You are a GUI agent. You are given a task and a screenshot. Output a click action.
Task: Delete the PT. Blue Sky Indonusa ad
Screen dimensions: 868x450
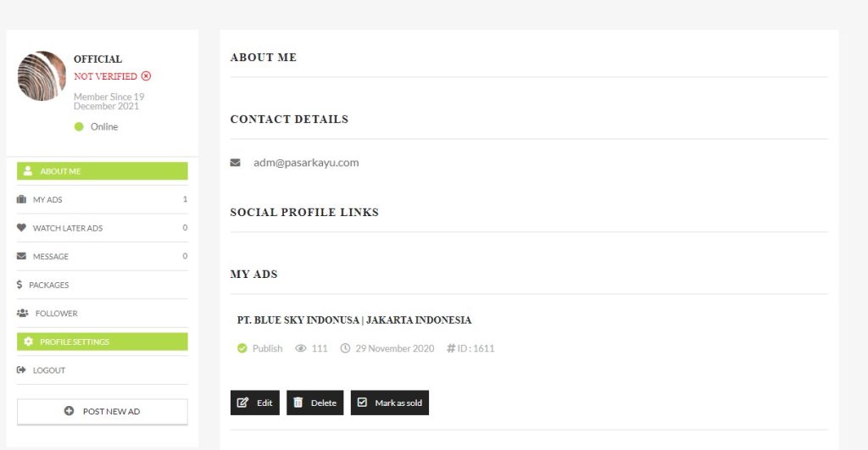click(314, 403)
